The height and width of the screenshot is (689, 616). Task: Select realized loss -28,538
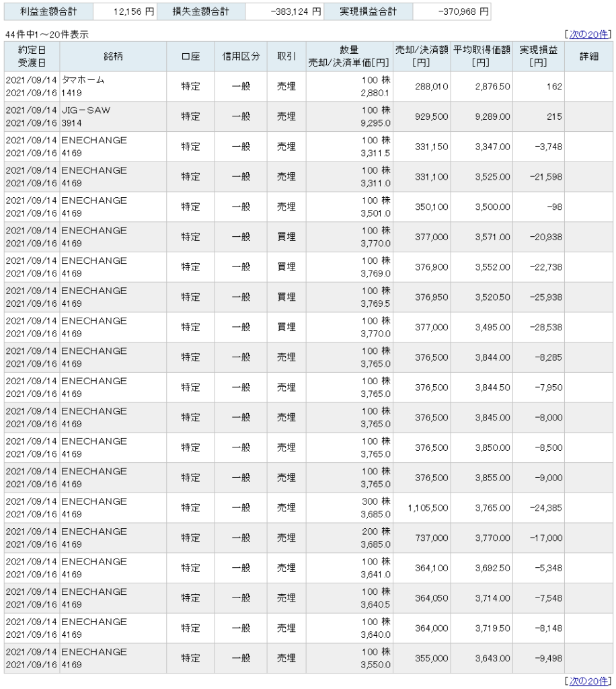click(x=546, y=328)
